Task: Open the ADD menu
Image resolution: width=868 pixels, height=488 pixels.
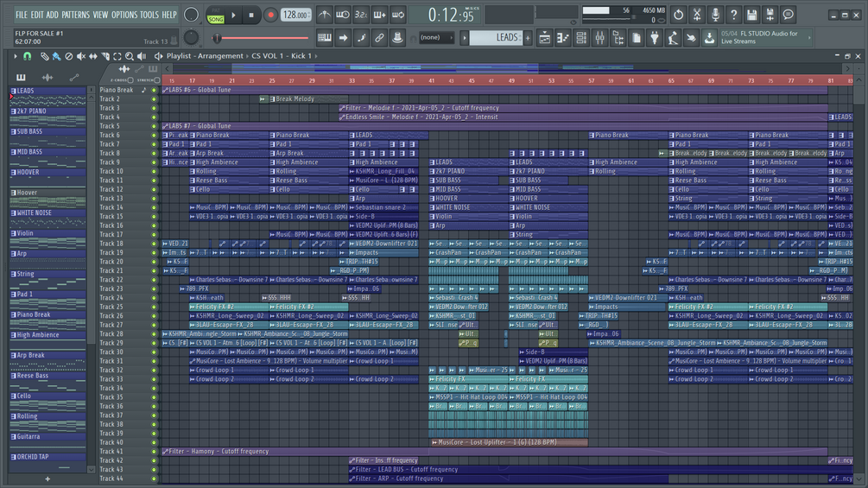Action: click(52, 15)
